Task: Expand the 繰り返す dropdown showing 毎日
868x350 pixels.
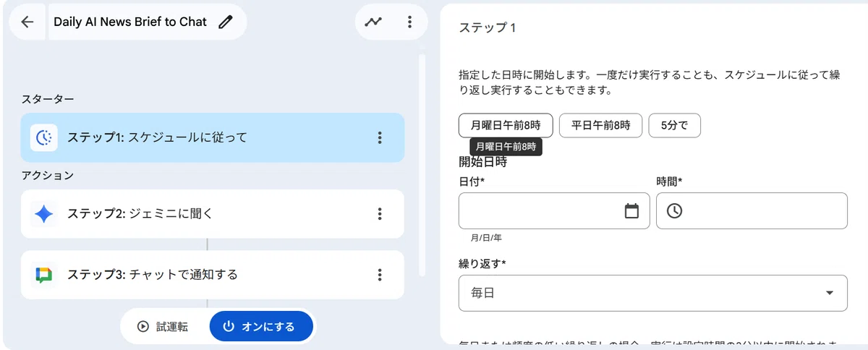Action: (653, 293)
